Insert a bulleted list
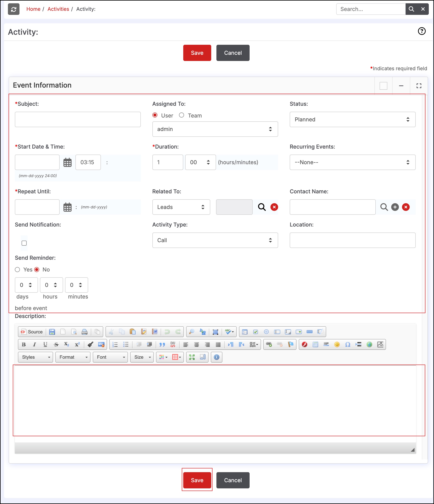Screen dimensions: 434x504 (126, 344)
